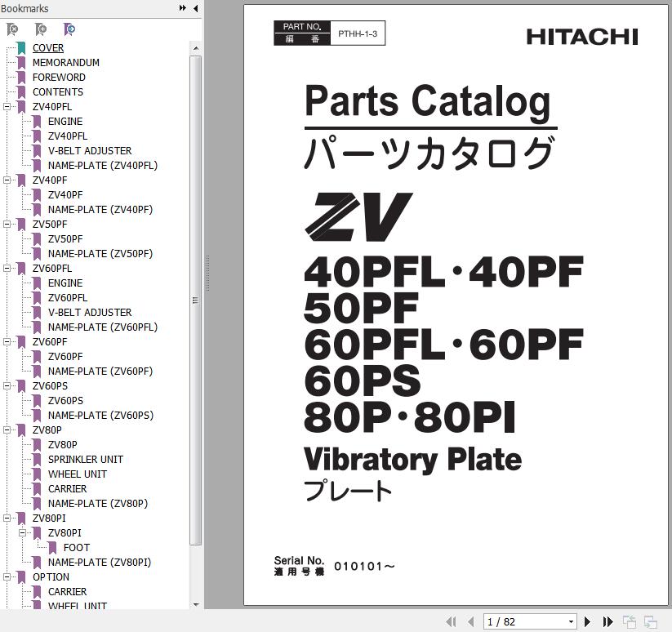Open the NAME-PLATE (ZV60PFL) bookmark
This screenshot has width=672, height=632.
103,327
